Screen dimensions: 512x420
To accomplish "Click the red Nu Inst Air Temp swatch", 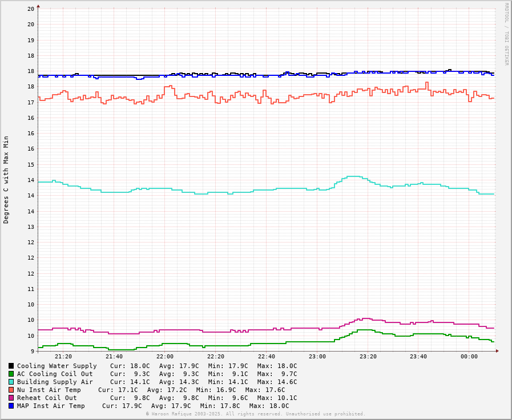I will pos(11,390).
